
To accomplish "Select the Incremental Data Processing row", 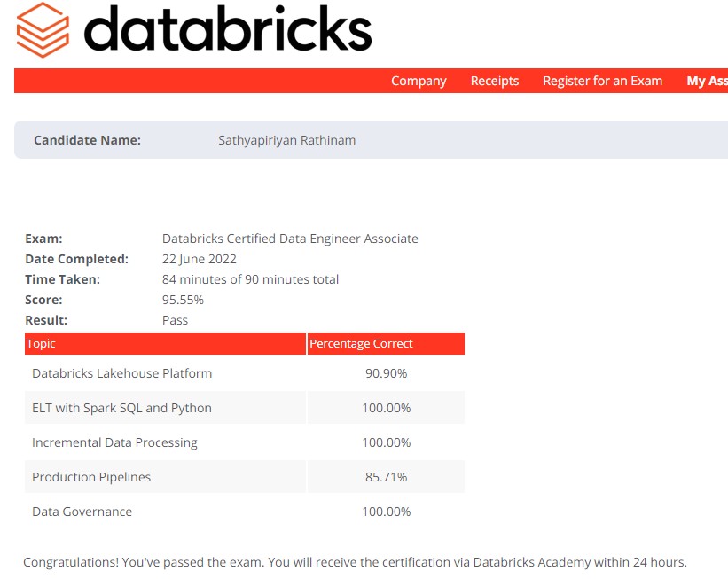I will pyautogui.click(x=165, y=442).
